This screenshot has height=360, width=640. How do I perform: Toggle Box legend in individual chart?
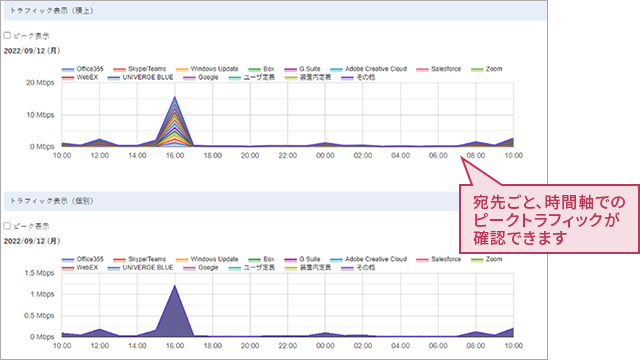click(x=262, y=259)
